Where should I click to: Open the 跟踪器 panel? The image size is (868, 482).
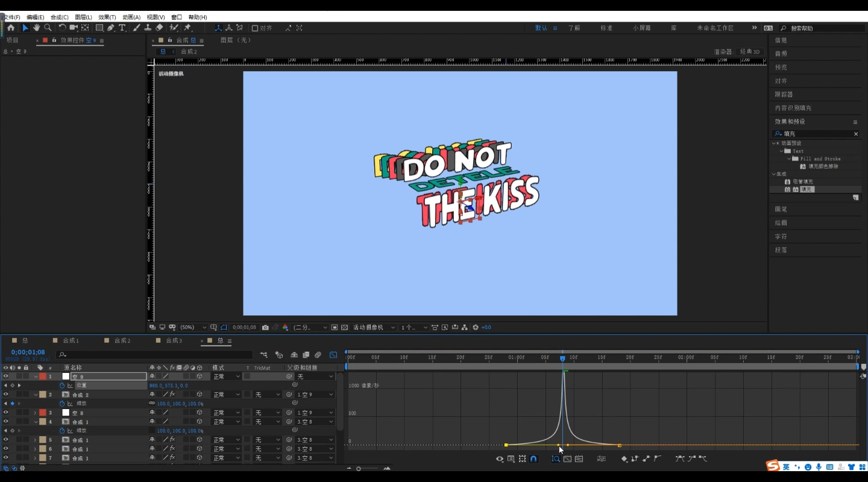784,95
